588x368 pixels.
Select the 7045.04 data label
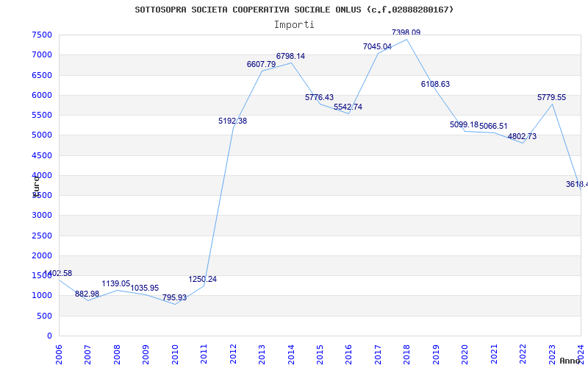[377, 46]
